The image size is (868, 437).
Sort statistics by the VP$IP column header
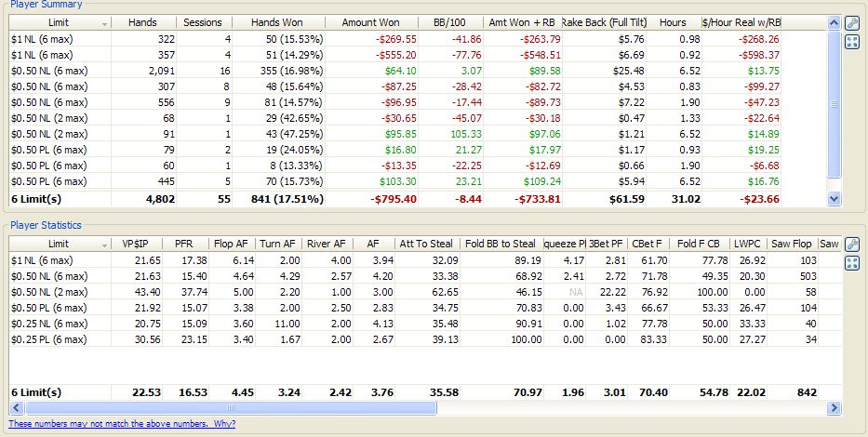click(x=136, y=244)
